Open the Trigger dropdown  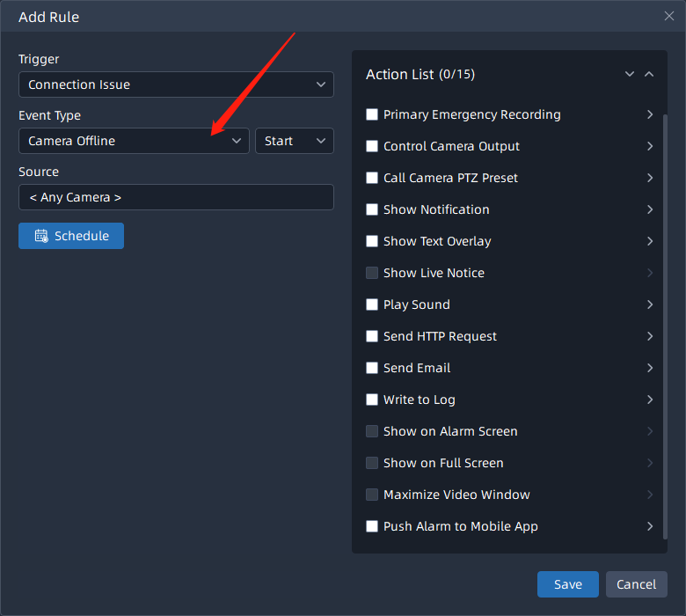tap(176, 84)
